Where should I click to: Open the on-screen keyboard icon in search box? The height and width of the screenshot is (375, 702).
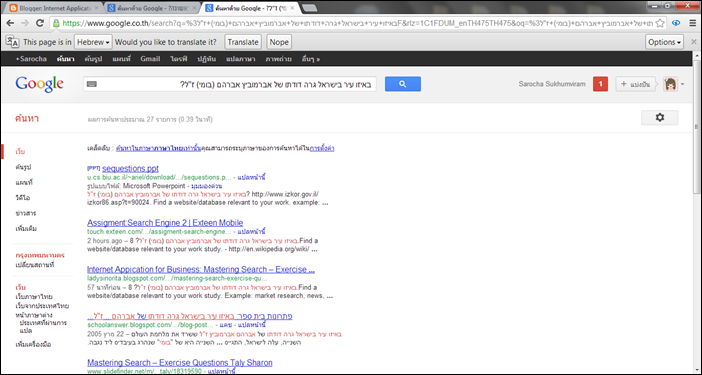point(92,84)
